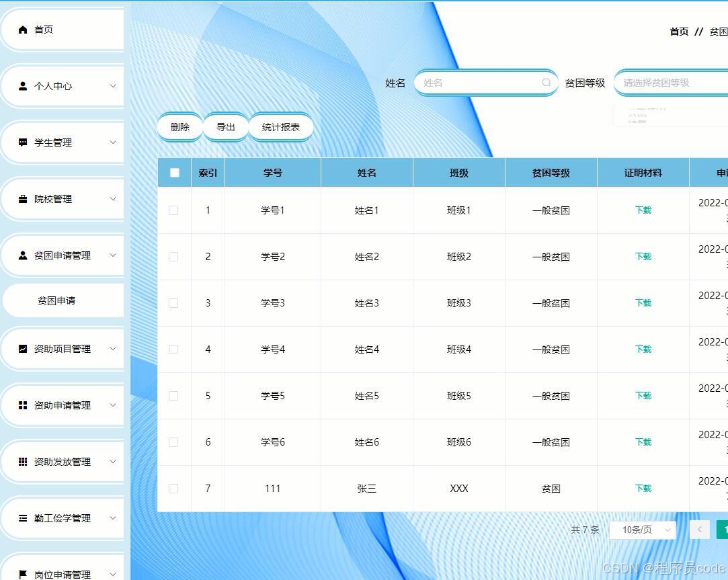Click the grid icon next to 资助申请管理
Viewport: 728px width, 580px height.
[x=23, y=405]
